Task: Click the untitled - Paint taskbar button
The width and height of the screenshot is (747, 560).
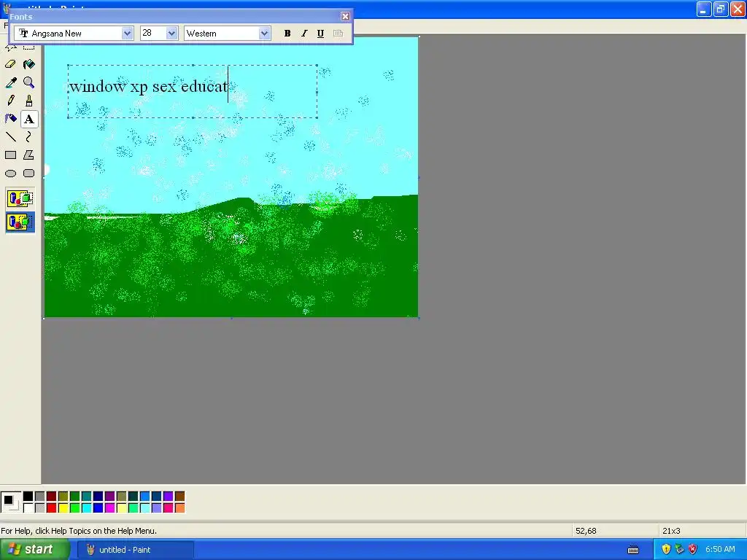Action: (x=135, y=550)
